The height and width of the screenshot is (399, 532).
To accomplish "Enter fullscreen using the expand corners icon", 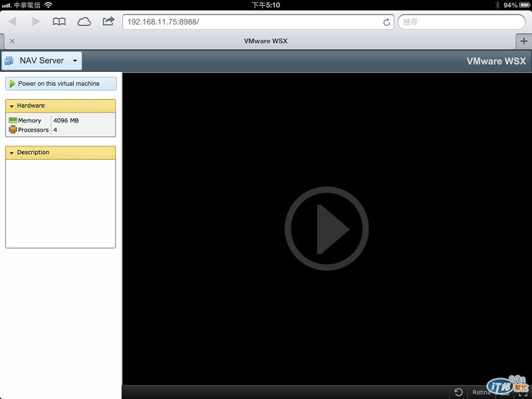I will pyautogui.click(x=523, y=393).
